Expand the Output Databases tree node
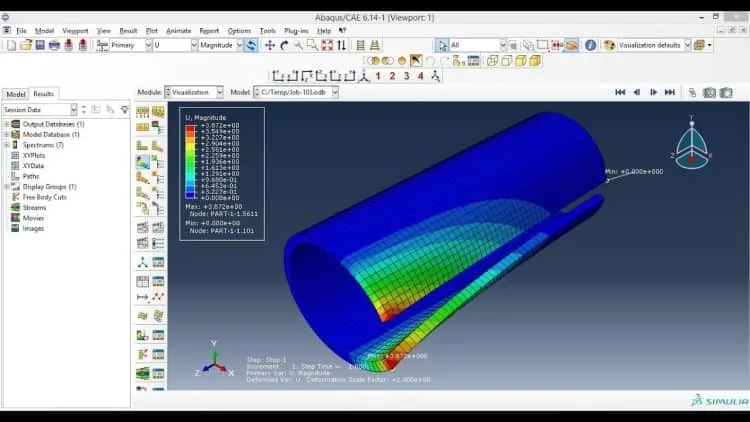 (7, 124)
